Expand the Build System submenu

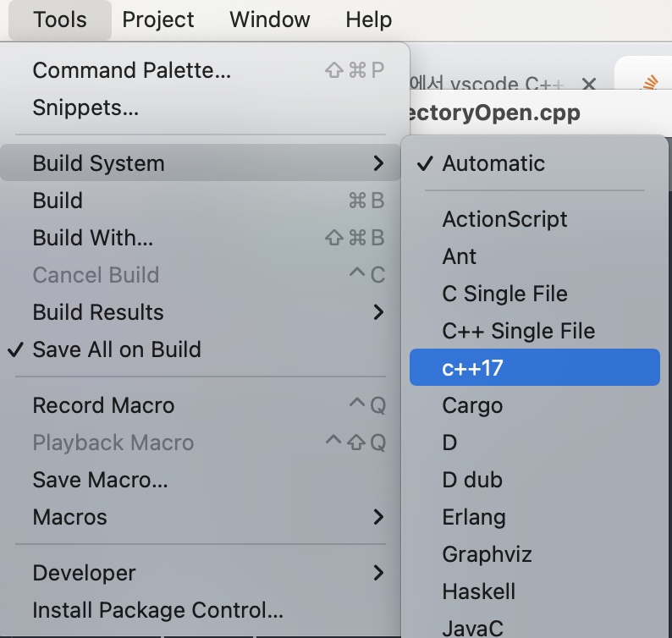pyautogui.click(x=200, y=163)
